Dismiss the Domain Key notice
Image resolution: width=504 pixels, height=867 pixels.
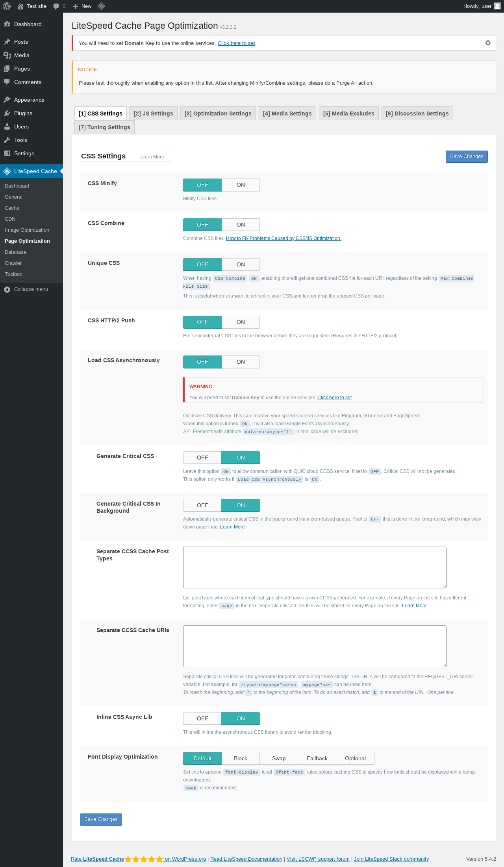[488, 43]
